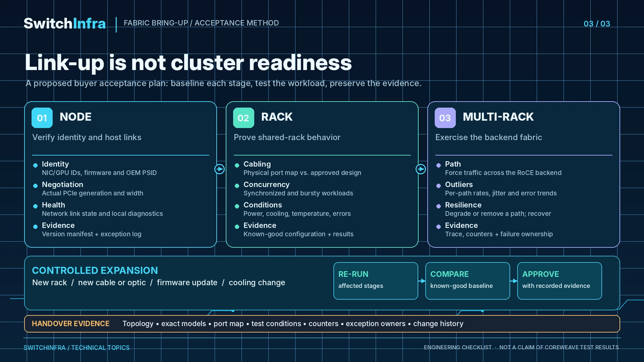Click the 01 badge beside NODE
Image resolution: width=644 pixels, height=362 pixels.
click(x=42, y=118)
